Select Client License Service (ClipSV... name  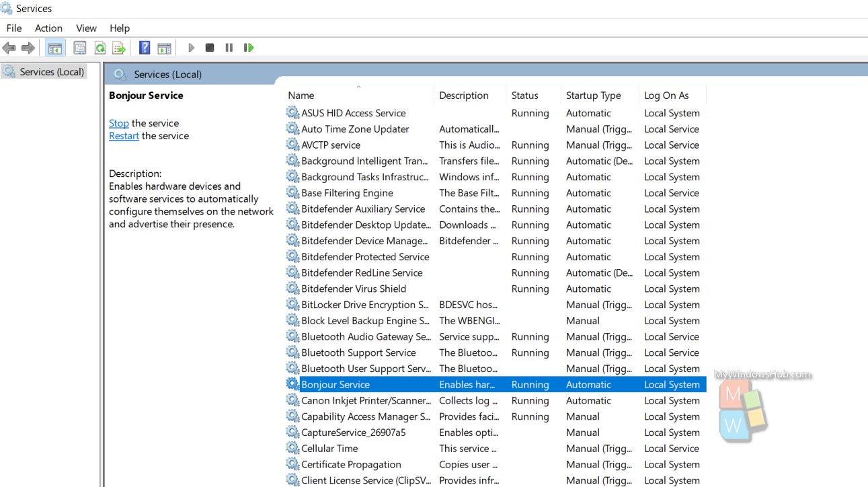coord(366,480)
